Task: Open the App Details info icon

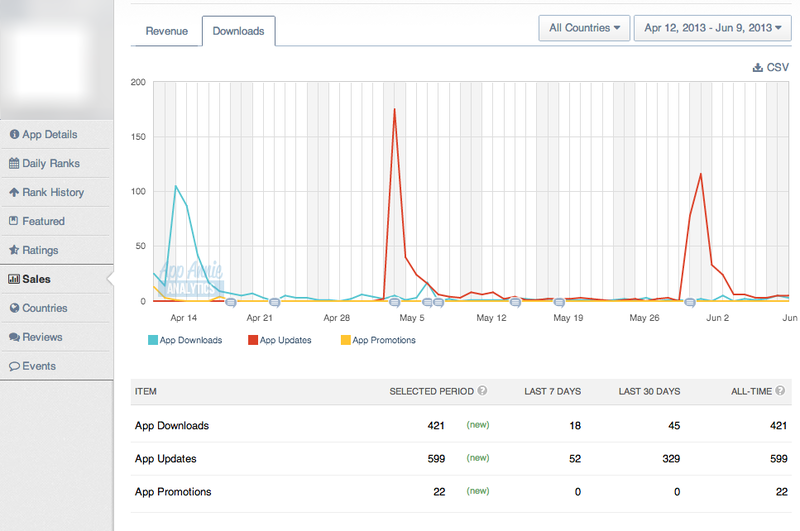Action: pyautogui.click(x=14, y=134)
